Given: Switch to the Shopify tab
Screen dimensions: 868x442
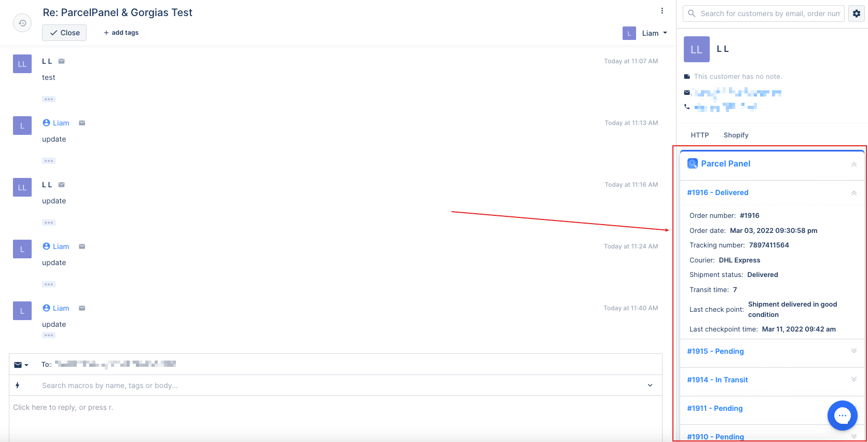Looking at the screenshot, I should (736, 135).
